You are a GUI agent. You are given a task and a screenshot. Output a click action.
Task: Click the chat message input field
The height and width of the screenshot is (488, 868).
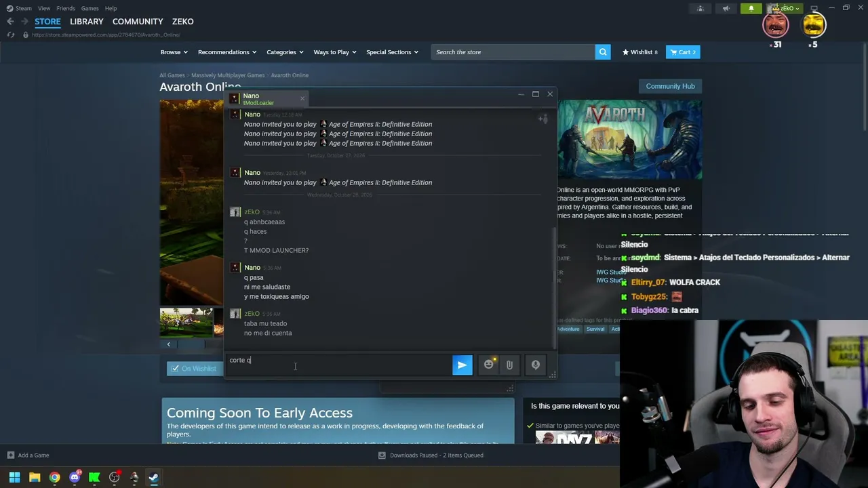tap(338, 365)
